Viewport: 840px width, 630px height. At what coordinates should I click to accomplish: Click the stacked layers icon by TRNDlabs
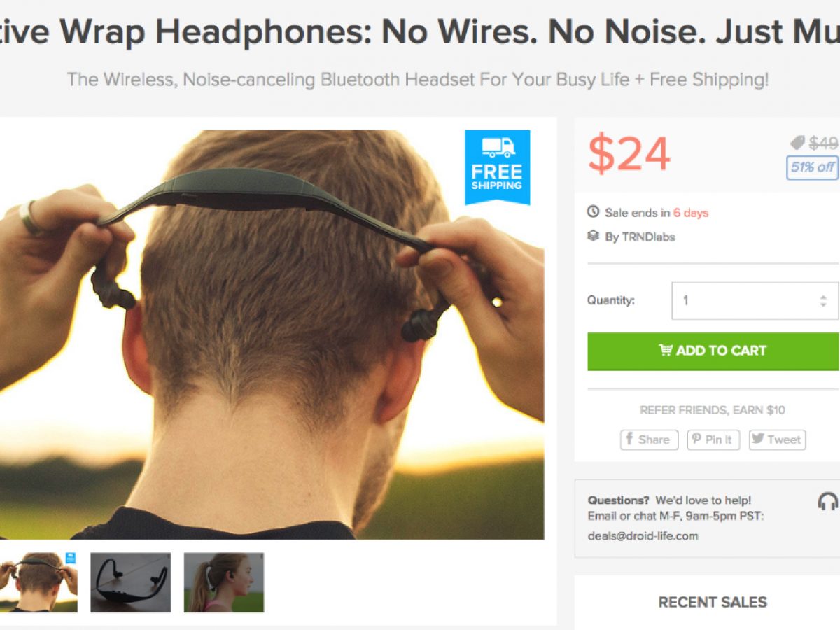click(x=593, y=236)
